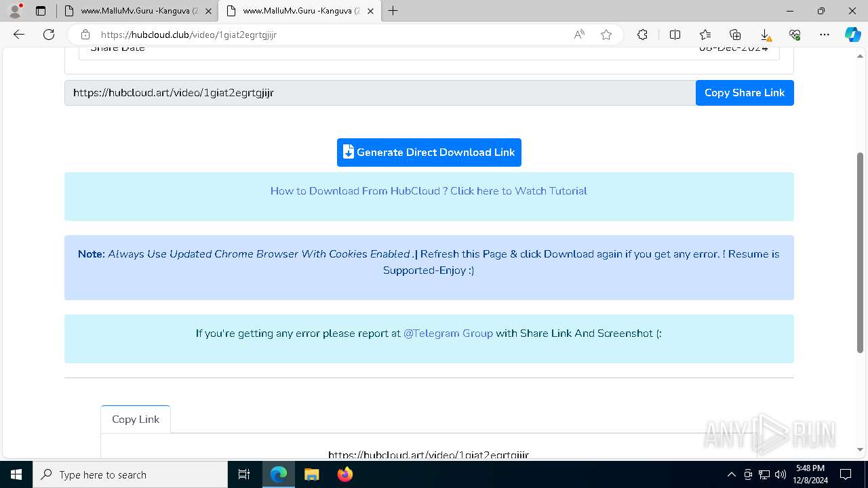
Task: Open the Copy Link tab
Action: 136,420
